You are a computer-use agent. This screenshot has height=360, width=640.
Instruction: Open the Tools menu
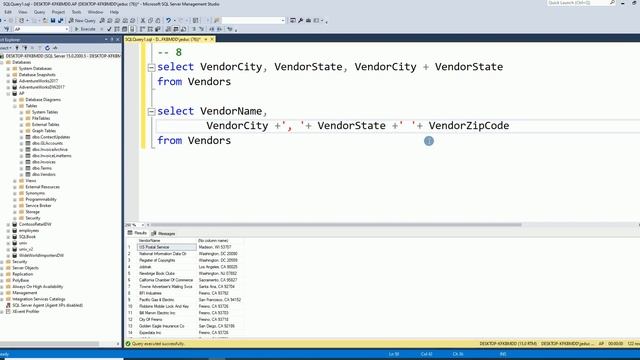[76, 12]
